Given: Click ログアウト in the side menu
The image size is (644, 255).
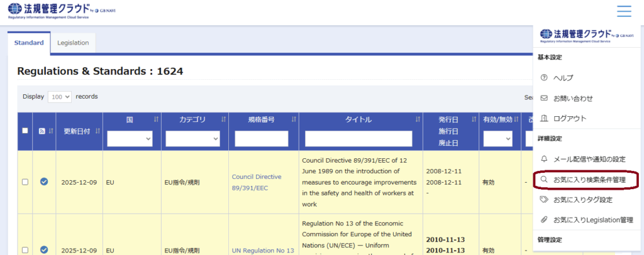Looking at the screenshot, I should [569, 118].
